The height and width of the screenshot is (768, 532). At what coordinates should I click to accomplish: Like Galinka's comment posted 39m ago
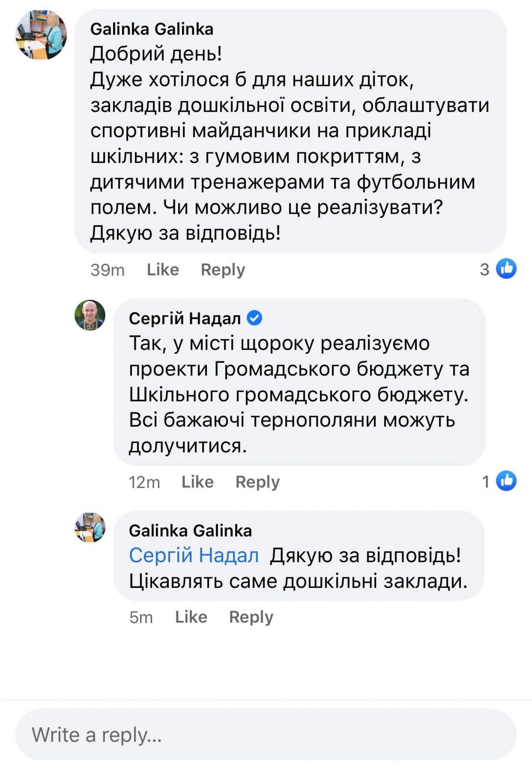pos(163,270)
